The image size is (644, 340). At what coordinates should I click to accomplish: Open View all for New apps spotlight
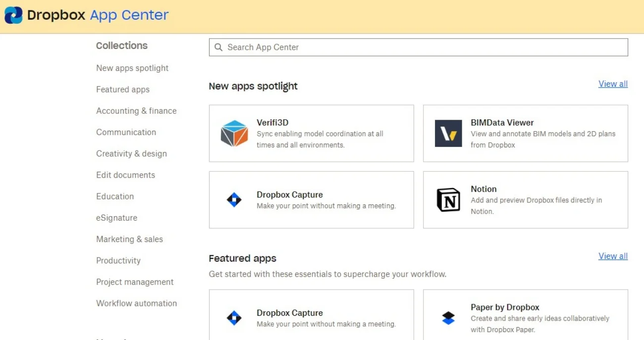(613, 84)
